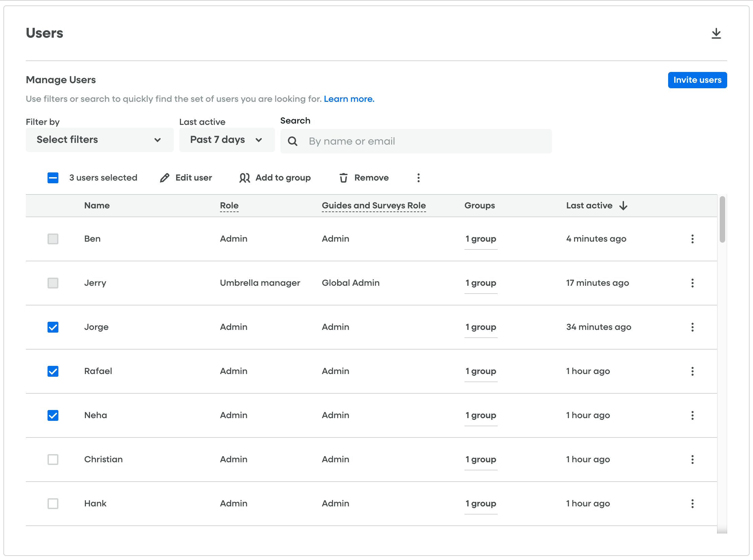Click the Name column header
The image size is (753, 560).
(x=97, y=206)
